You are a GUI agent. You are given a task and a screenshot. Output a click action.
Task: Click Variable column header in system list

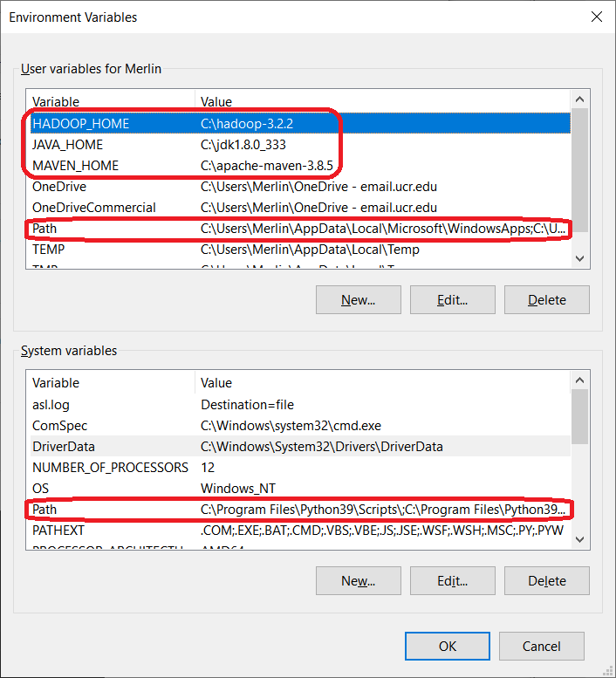coord(113,383)
